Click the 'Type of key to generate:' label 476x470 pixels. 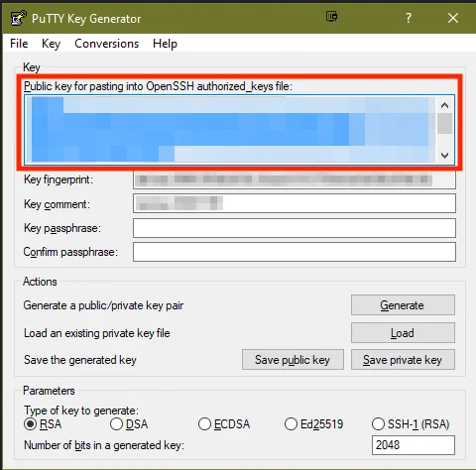click(81, 411)
